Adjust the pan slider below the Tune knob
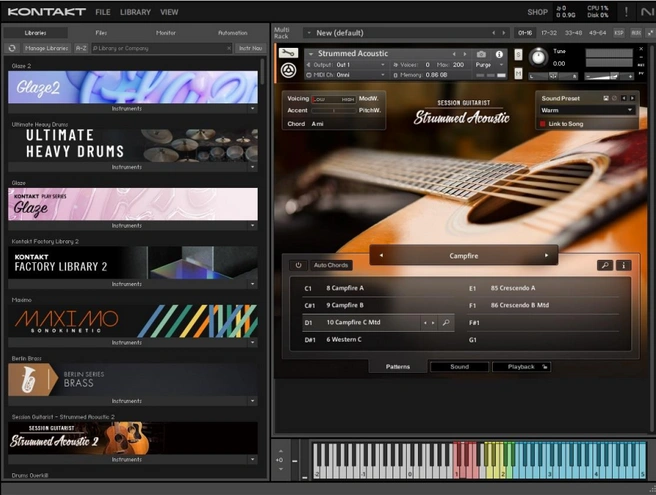 click(x=553, y=77)
